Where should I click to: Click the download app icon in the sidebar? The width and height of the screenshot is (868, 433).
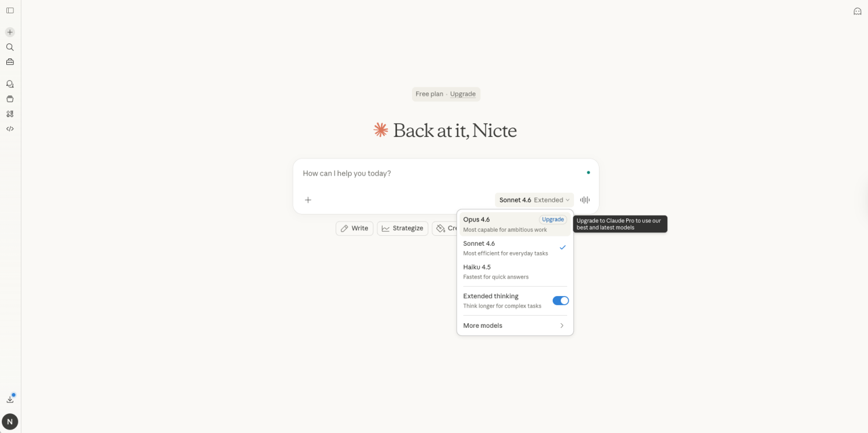(10, 399)
